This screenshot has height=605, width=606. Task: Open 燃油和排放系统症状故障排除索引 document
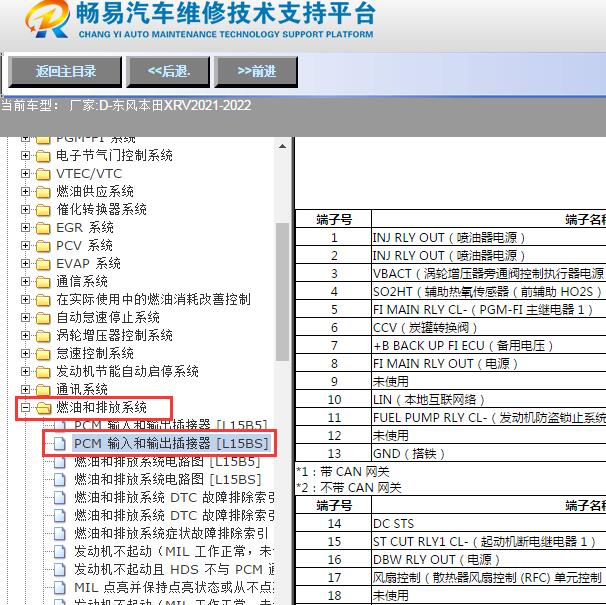click(171, 533)
